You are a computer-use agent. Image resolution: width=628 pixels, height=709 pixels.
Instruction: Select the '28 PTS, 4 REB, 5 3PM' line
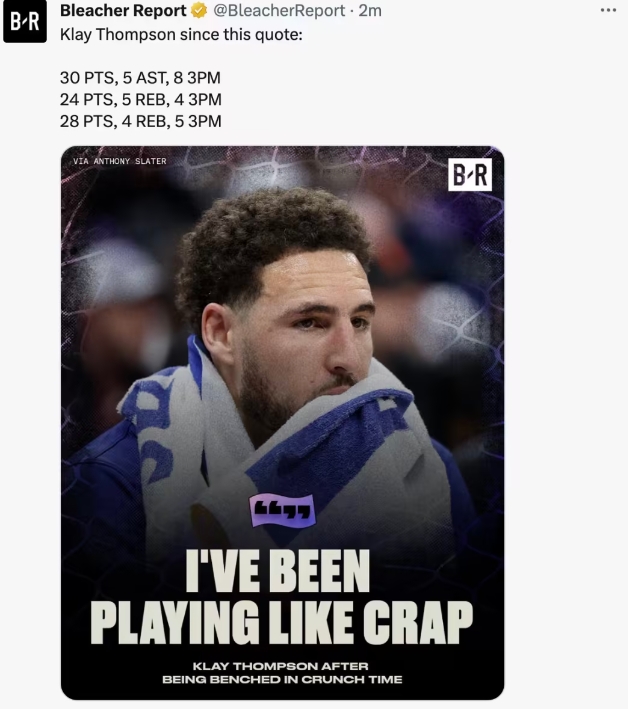click(141, 121)
